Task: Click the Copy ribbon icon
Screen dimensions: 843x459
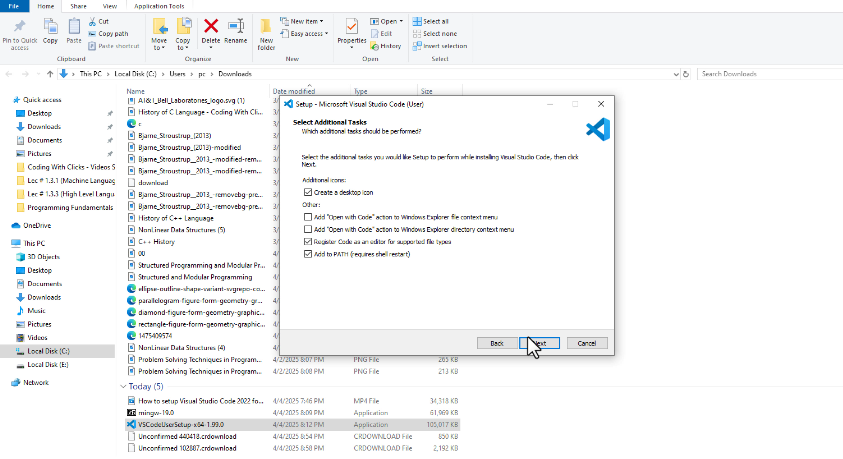Action: click(x=50, y=26)
